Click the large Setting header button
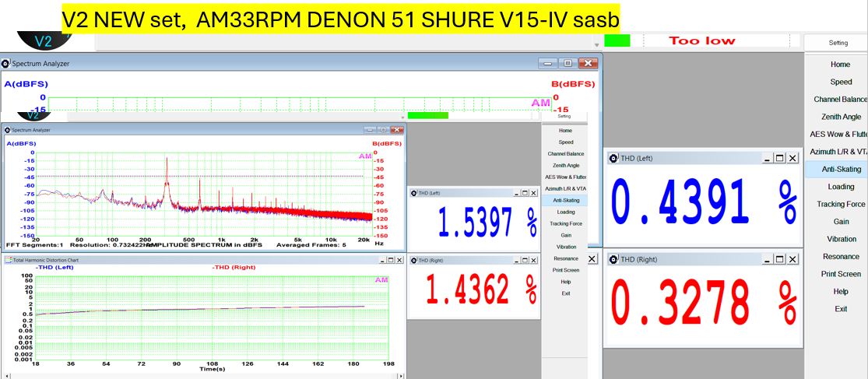This screenshot has width=868, height=379. (x=838, y=43)
